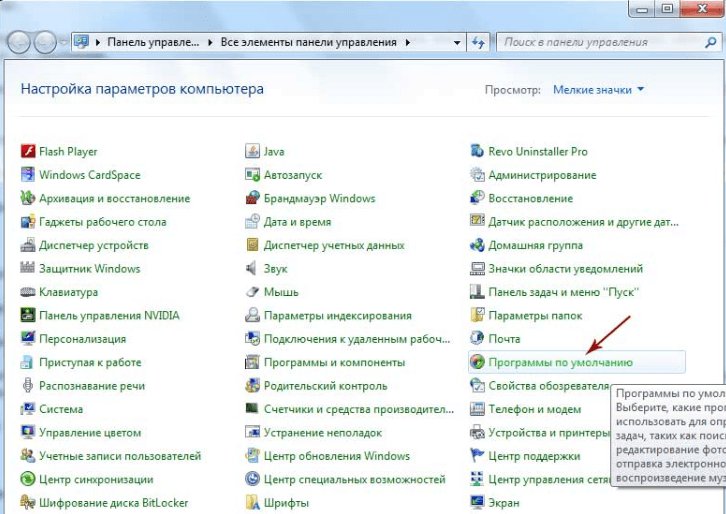
Task: Expand the address bar history dropdown arrow
Action: [x=457, y=43]
